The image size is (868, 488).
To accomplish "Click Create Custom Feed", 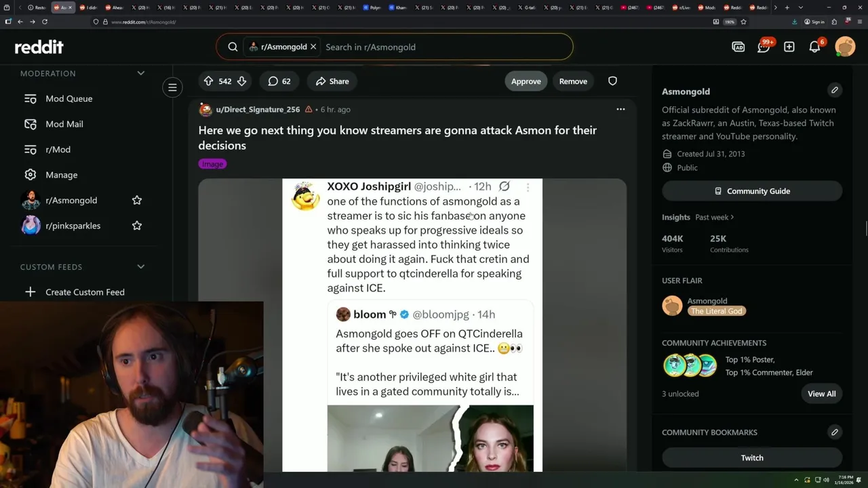I will coord(85,292).
